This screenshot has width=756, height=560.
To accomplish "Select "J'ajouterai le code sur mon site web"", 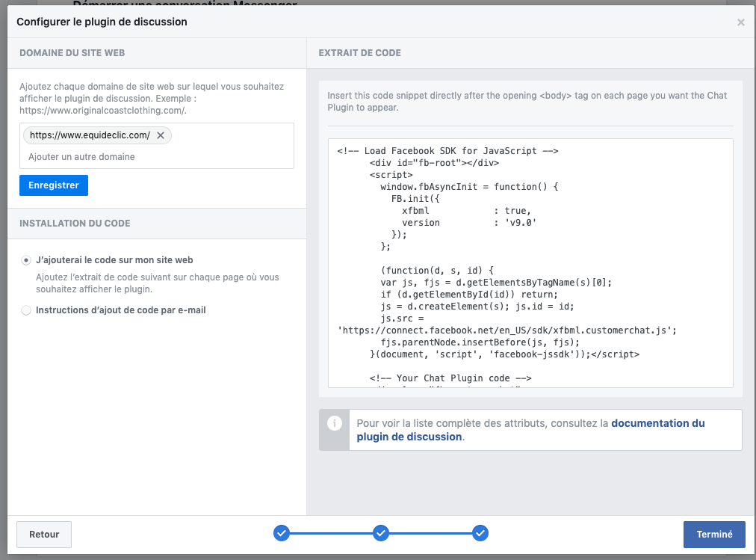I will [26, 260].
